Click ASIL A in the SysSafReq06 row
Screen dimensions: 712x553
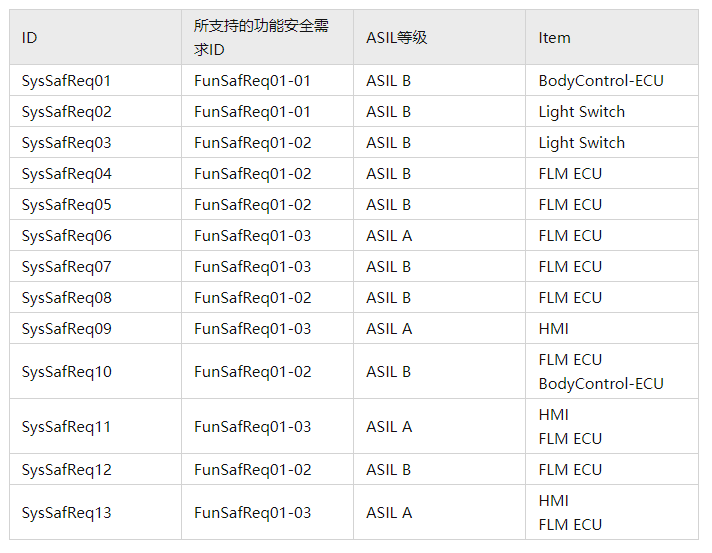388,236
